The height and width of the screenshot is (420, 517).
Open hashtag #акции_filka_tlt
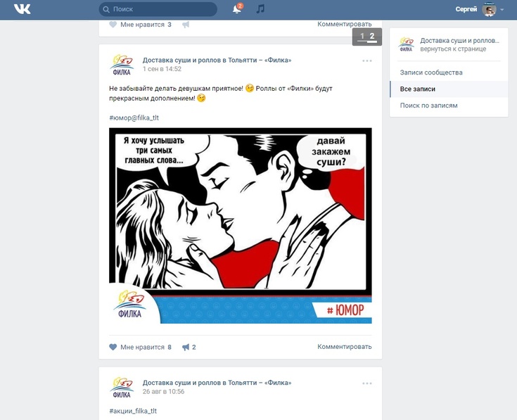click(133, 411)
